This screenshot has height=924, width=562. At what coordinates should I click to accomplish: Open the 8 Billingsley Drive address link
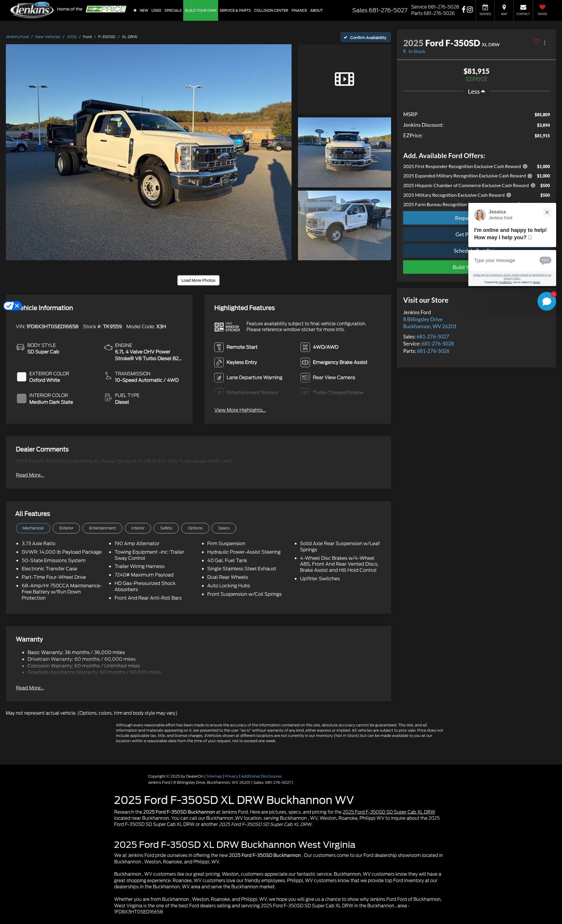[423, 319]
